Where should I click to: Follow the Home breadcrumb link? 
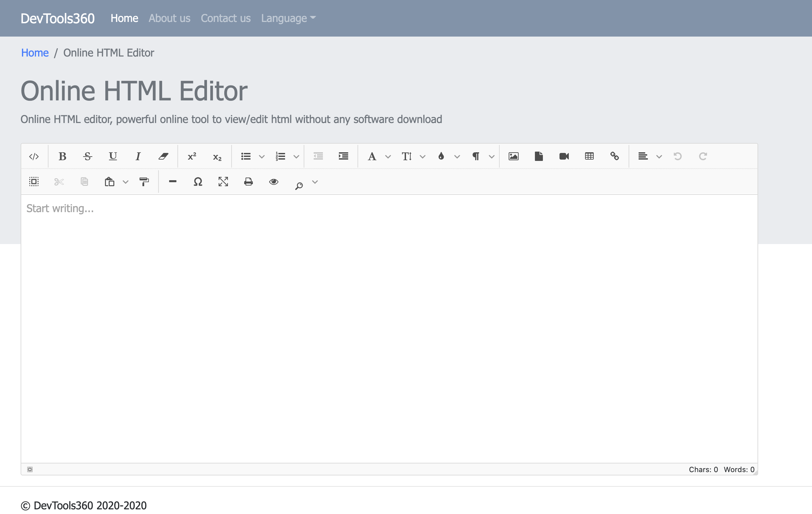[35, 53]
